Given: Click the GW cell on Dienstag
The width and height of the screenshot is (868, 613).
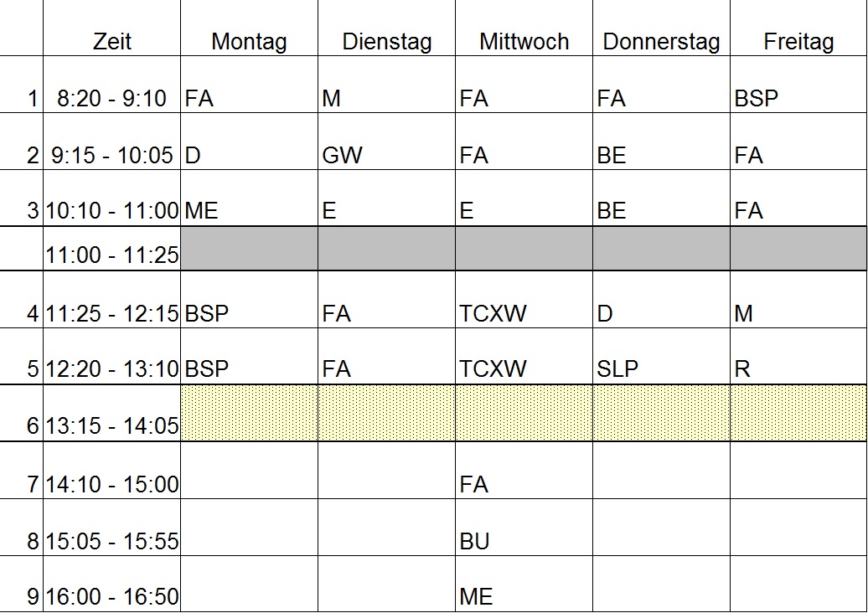Looking at the screenshot, I should (x=386, y=142).
